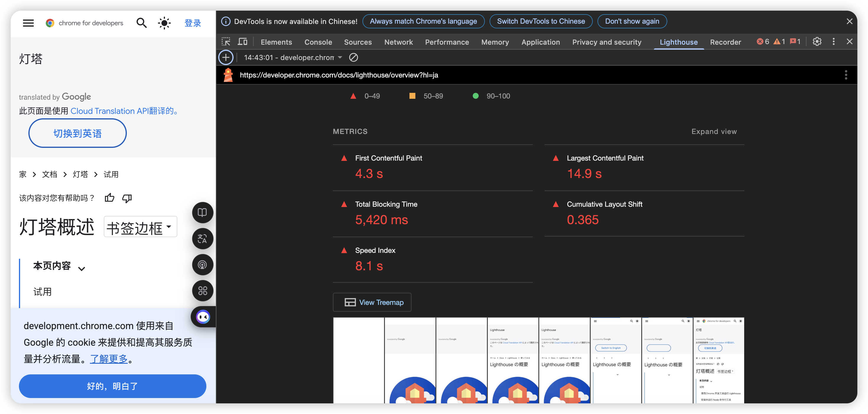Click the Largest Contentful Paint metric
The image size is (868, 414).
[644, 168]
